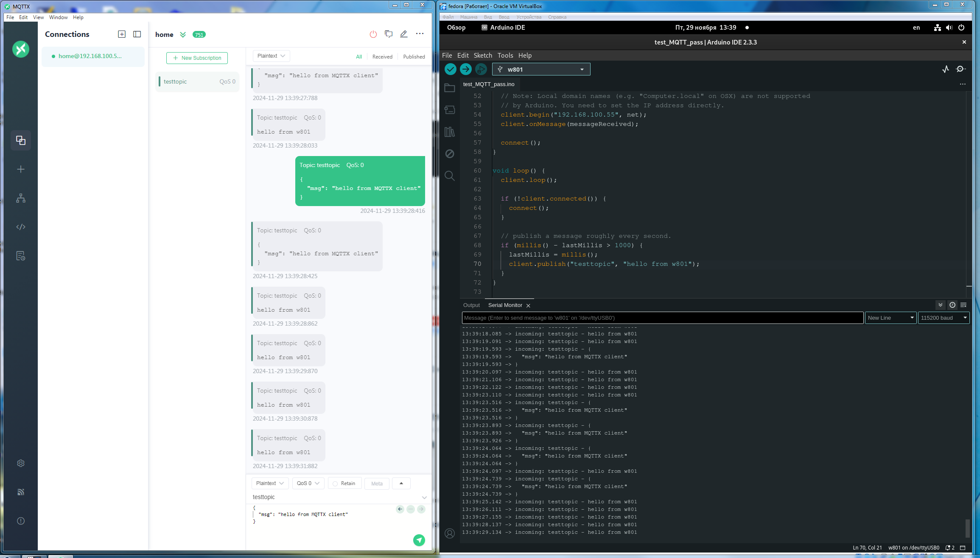
Task: Open the Search icon in Arduino sidebar
Action: click(x=450, y=176)
